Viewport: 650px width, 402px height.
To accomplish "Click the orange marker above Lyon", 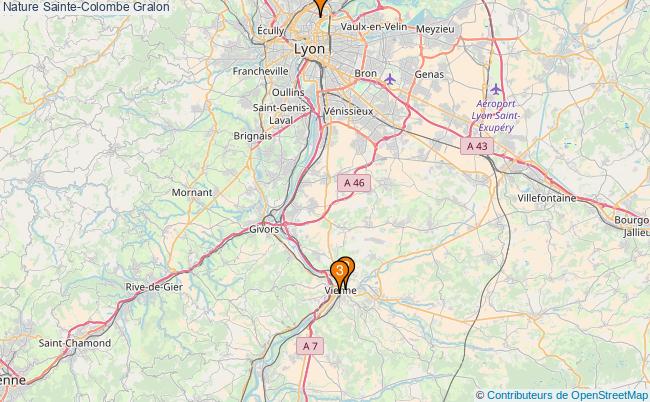I will click(320, 5).
